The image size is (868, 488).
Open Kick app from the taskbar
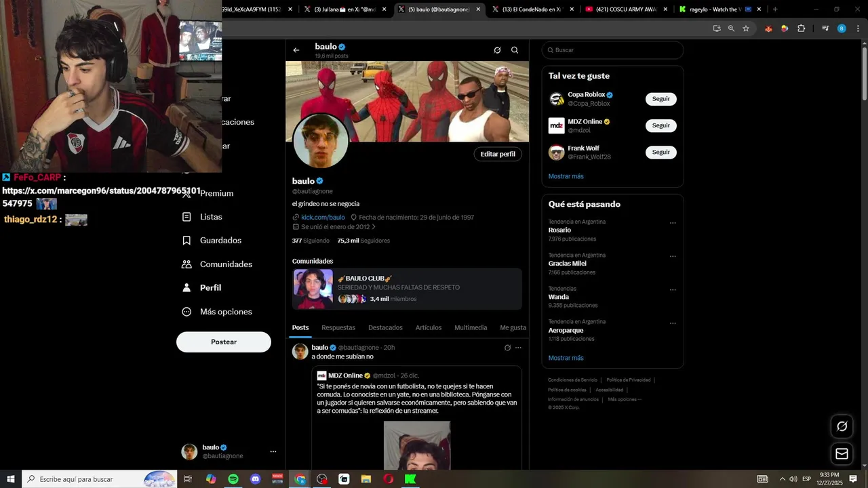[410, 479]
